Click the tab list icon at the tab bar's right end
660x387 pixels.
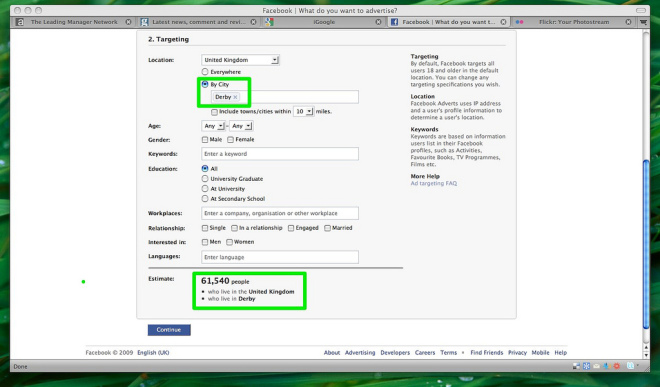[644, 22]
